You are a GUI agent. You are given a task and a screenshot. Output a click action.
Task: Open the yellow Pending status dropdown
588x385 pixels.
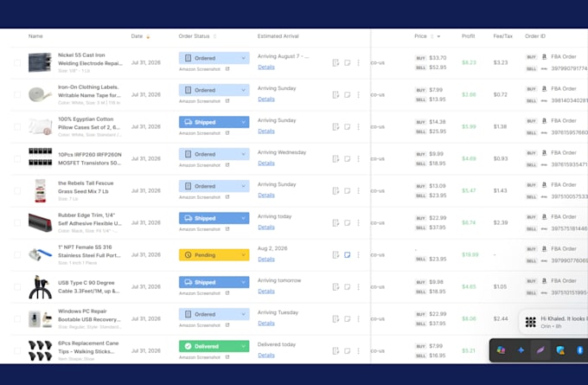click(214, 254)
